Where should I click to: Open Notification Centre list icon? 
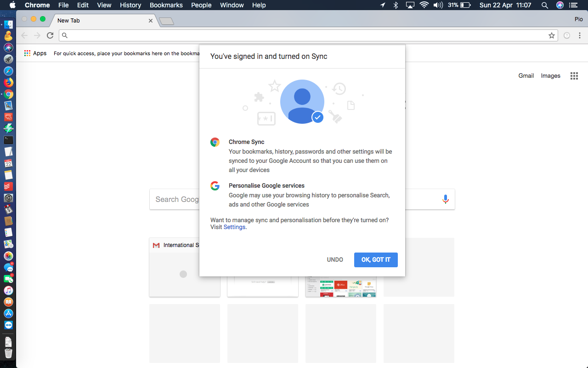574,5
